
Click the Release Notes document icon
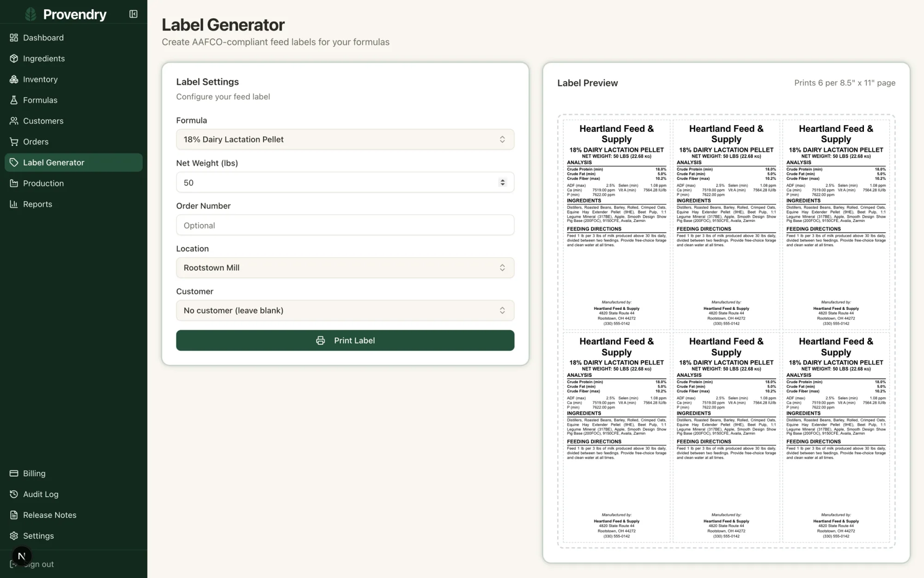(x=14, y=515)
